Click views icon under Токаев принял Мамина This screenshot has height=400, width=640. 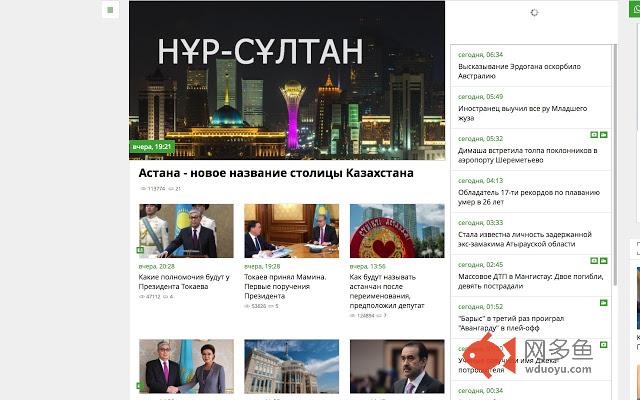click(x=247, y=306)
